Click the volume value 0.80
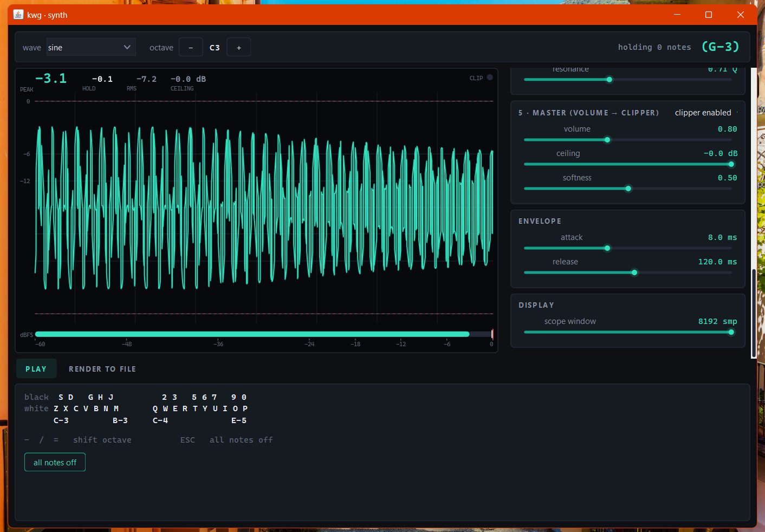This screenshot has width=765, height=532. [x=728, y=129]
